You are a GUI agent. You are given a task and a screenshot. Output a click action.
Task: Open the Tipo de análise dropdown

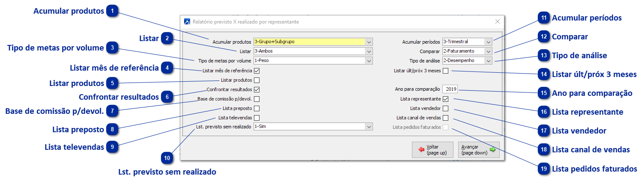coord(489,61)
